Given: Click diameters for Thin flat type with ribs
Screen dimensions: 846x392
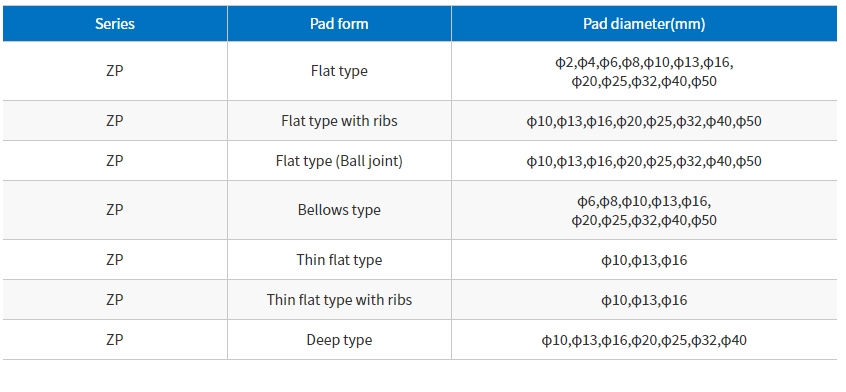Looking at the screenshot, I should pos(644,300).
